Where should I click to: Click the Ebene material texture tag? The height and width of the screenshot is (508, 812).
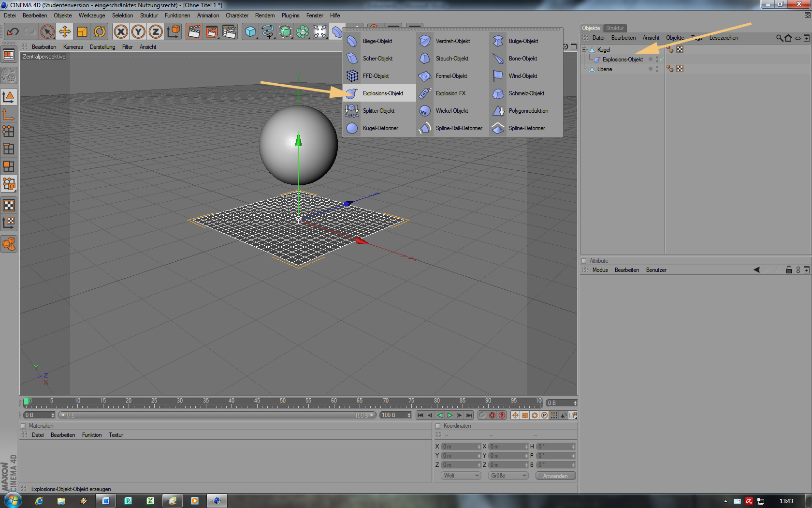(x=680, y=69)
